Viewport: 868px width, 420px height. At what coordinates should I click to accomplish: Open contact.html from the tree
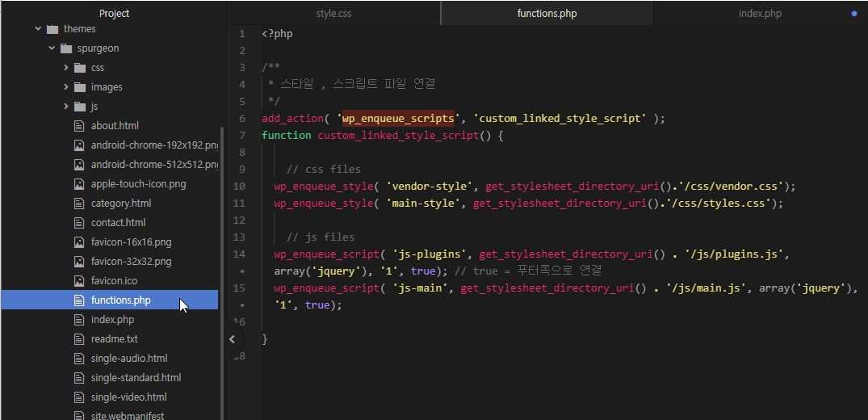click(x=118, y=223)
